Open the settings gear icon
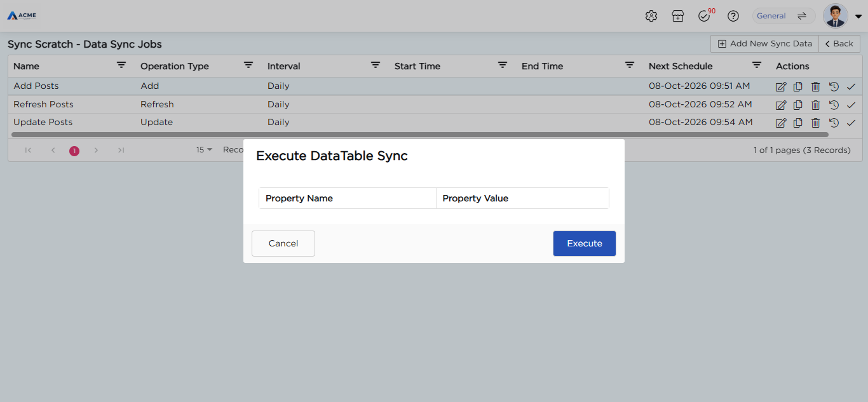This screenshot has height=402, width=868. tap(651, 16)
